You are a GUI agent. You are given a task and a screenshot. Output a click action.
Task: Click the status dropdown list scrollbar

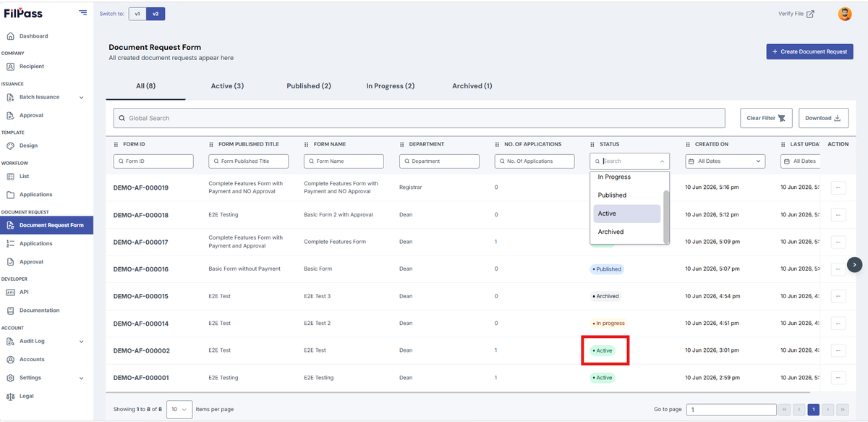[666, 216]
